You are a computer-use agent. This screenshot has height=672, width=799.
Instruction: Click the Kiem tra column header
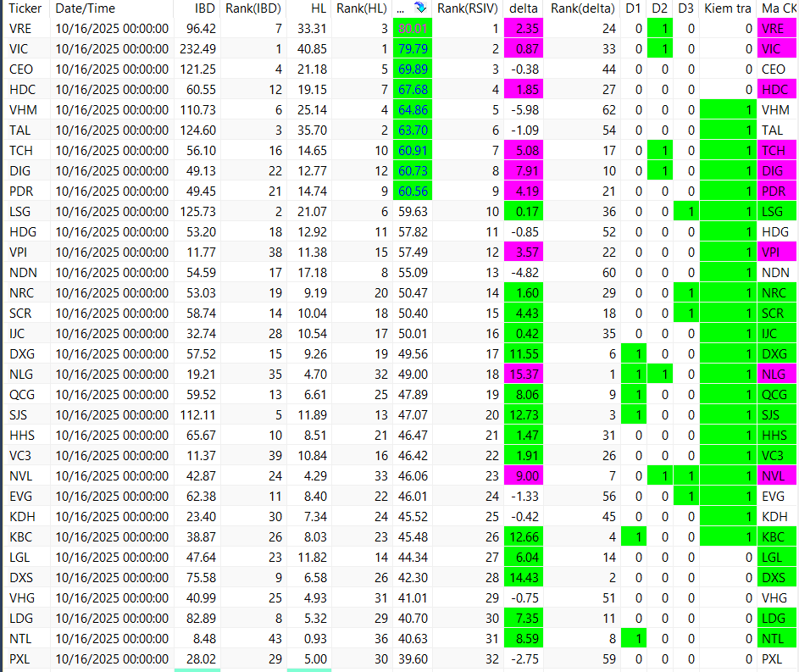[728, 8]
